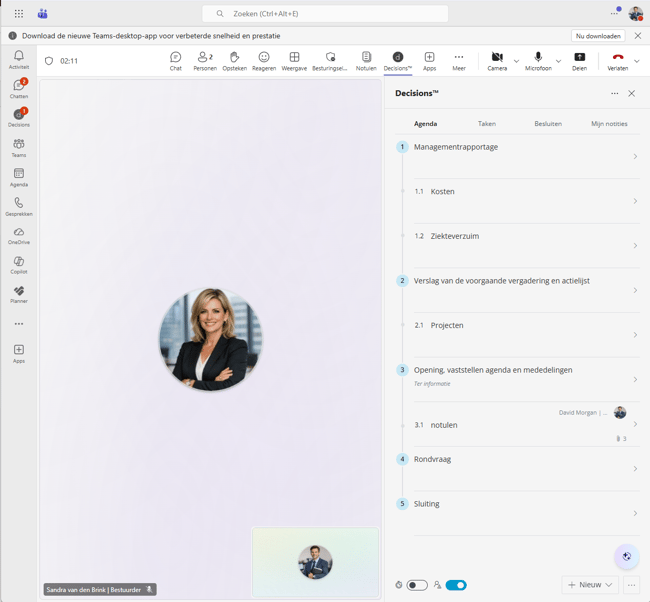Expand microphone options dropdown arrow
This screenshot has height=602, width=650.
[558, 61]
